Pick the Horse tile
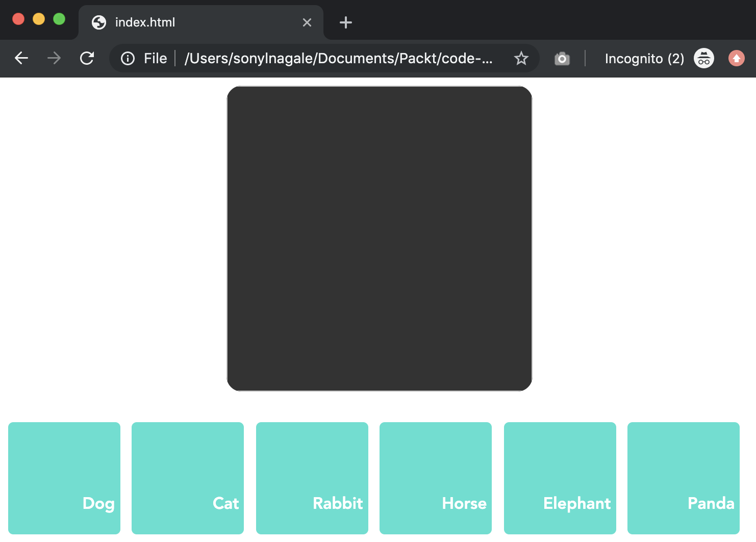The width and height of the screenshot is (756, 542). 436,478
